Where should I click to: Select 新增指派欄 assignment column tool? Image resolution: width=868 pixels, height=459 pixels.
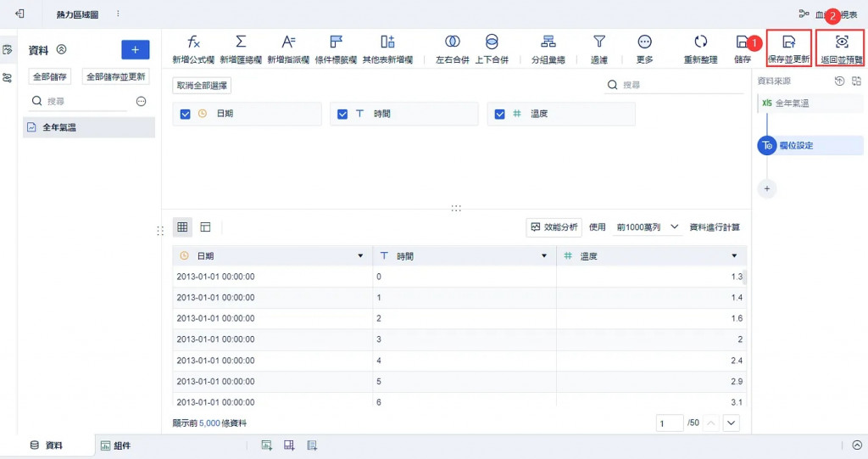click(x=288, y=49)
